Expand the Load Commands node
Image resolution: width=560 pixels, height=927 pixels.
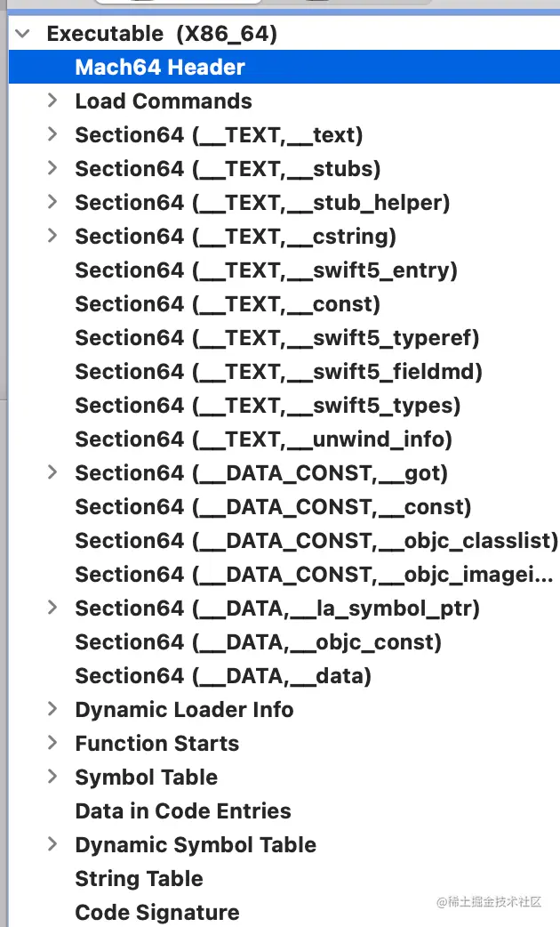pos(52,101)
